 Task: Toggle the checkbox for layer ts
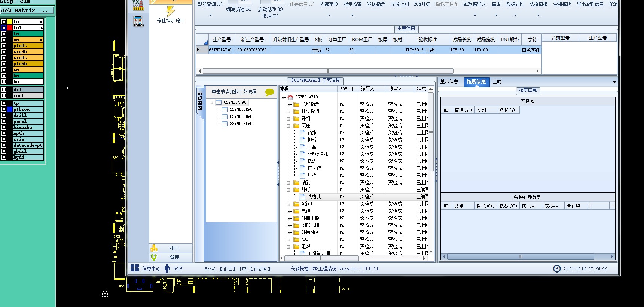pyautogui.click(x=4, y=34)
